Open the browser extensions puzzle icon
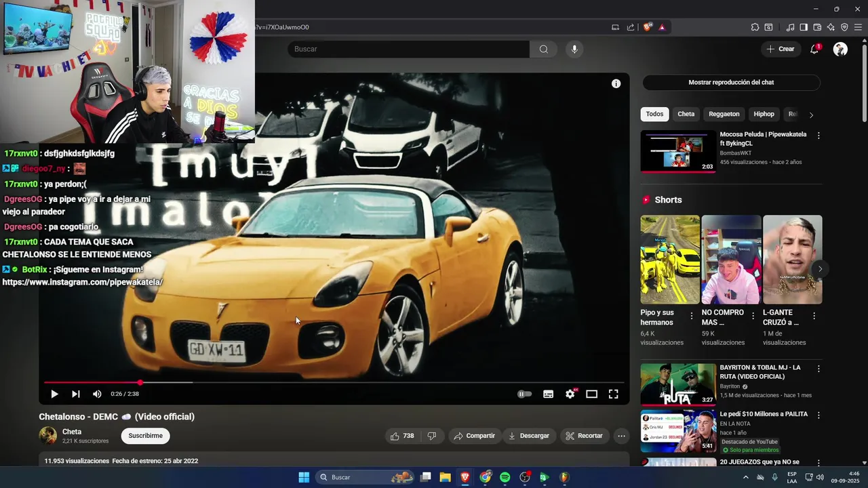 (755, 27)
